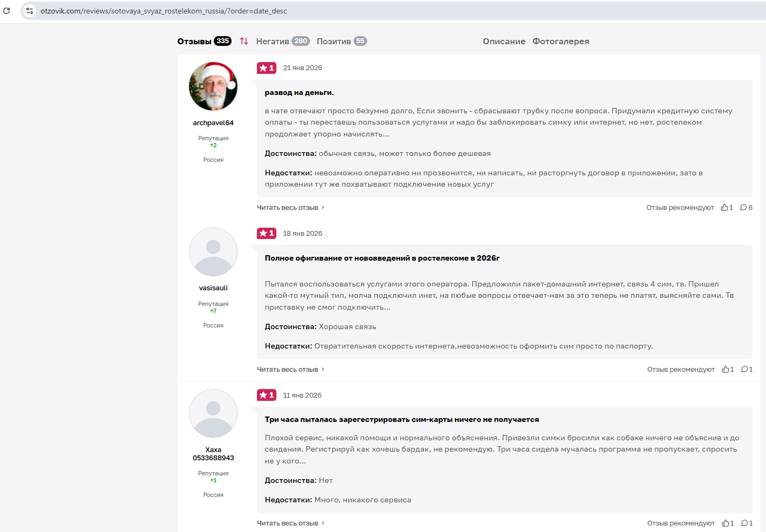This screenshot has width=766, height=532.
Task: Open review 'Три часа пыталась зарегистрировать сим-карты'
Action: 402,420
